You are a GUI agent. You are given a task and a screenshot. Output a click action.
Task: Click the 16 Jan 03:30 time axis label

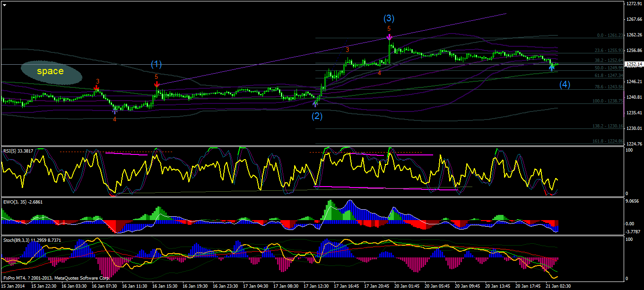click(x=75, y=286)
